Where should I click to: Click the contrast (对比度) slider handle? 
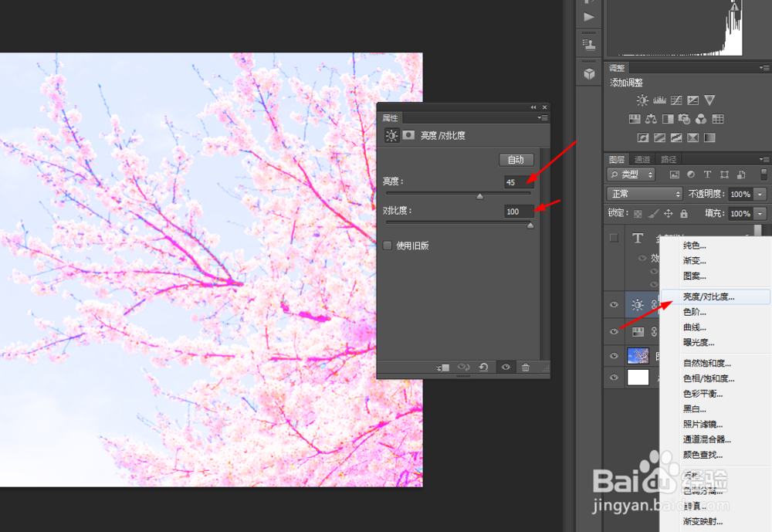pos(530,225)
